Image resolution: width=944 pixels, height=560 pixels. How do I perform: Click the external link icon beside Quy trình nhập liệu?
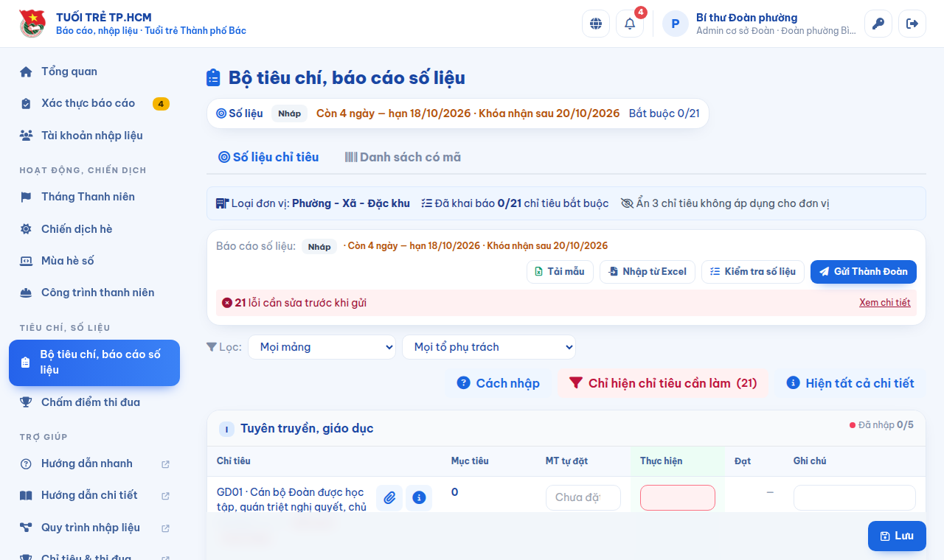pos(165,528)
